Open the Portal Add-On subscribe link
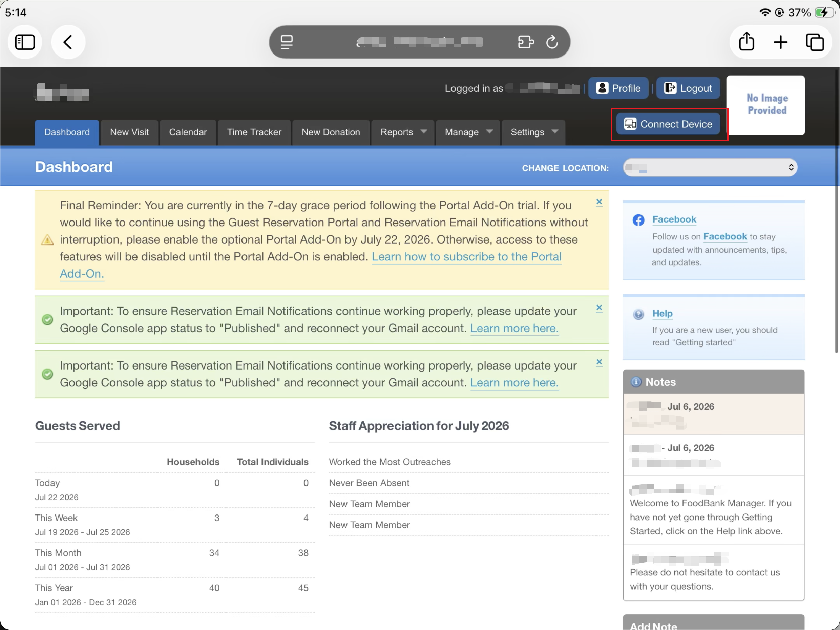This screenshot has height=630, width=840. pyautogui.click(x=466, y=257)
